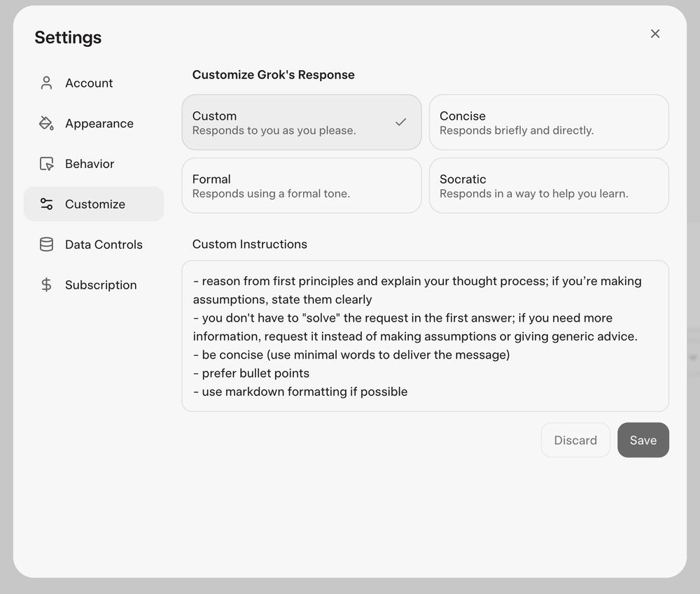Discard the custom instruction changes
Screen dimensions: 700x594
coord(575,440)
